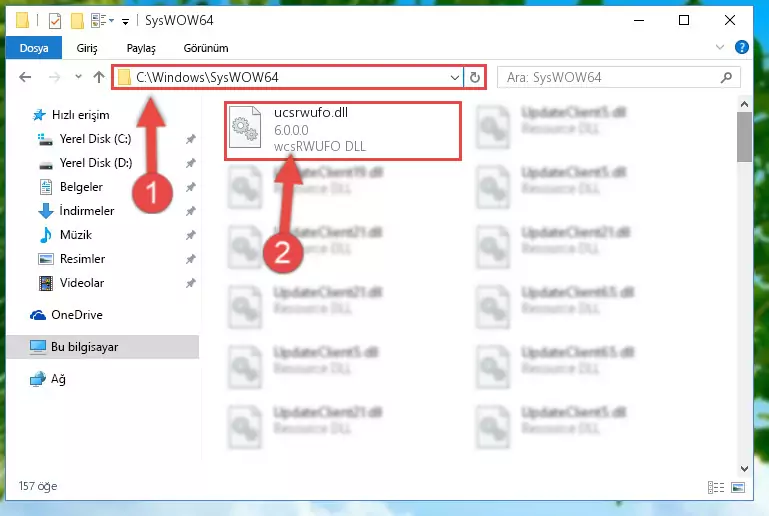Click the Properties quick access toolbar icon
Viewport: 769px width, 516px height.
55,21
